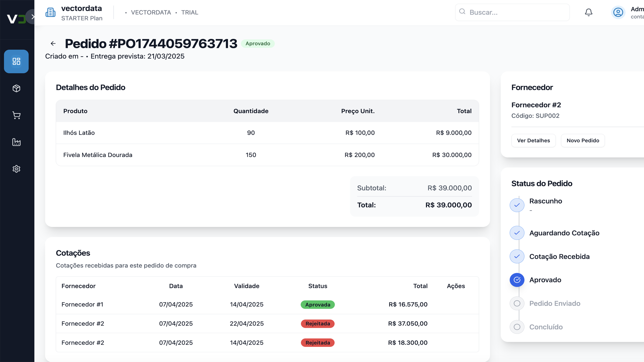Select the Concluído status step circle
The image size is (644, 362).
click(517, 327)
